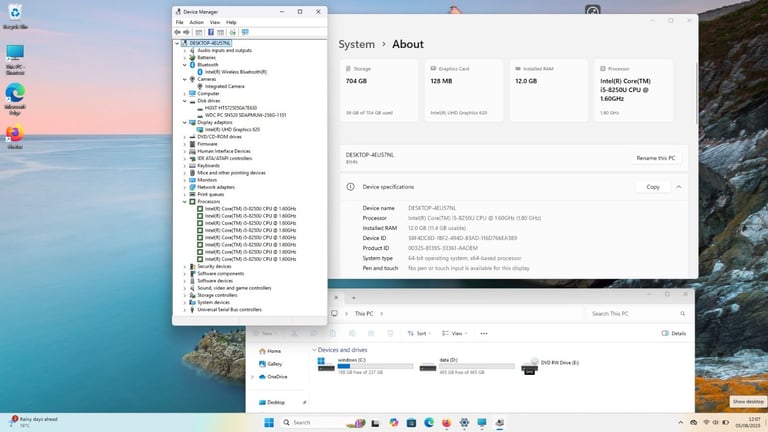Click the Processor info card in Settings
The height and width of the screenshot is (432, 768).
[633, 91]
